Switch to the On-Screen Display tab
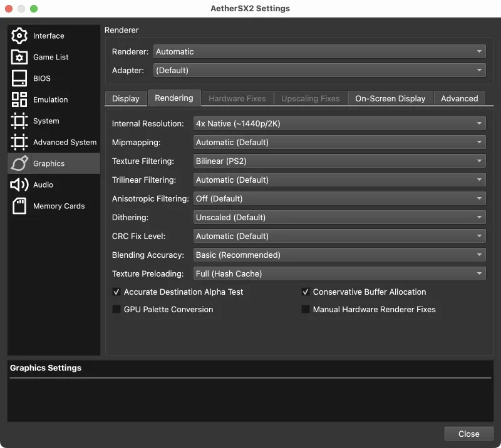The height and width of the screenshot is (448, 501). pos(390,98)
